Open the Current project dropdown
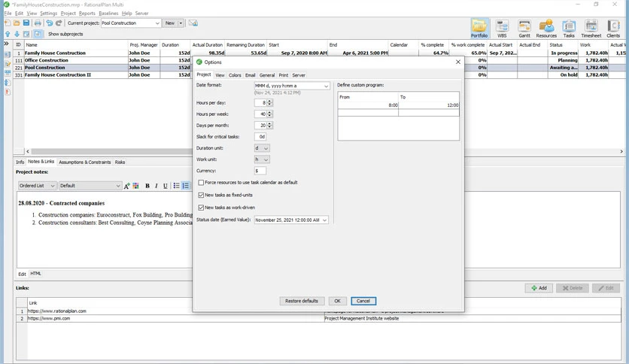Image resolution: width=629 pixels, height=364 pixels. pyautogui.click(x=131, y=23)
